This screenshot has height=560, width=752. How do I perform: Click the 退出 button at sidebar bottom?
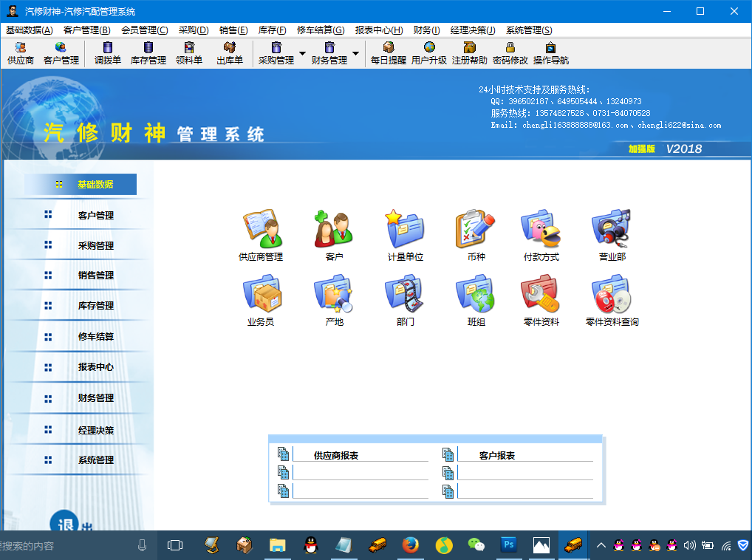tap(70, 520)
